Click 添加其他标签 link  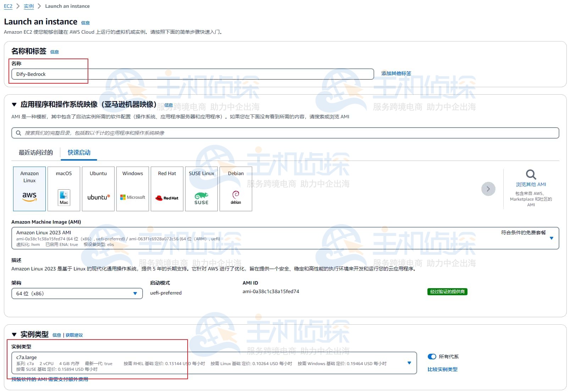click(396, 73)
